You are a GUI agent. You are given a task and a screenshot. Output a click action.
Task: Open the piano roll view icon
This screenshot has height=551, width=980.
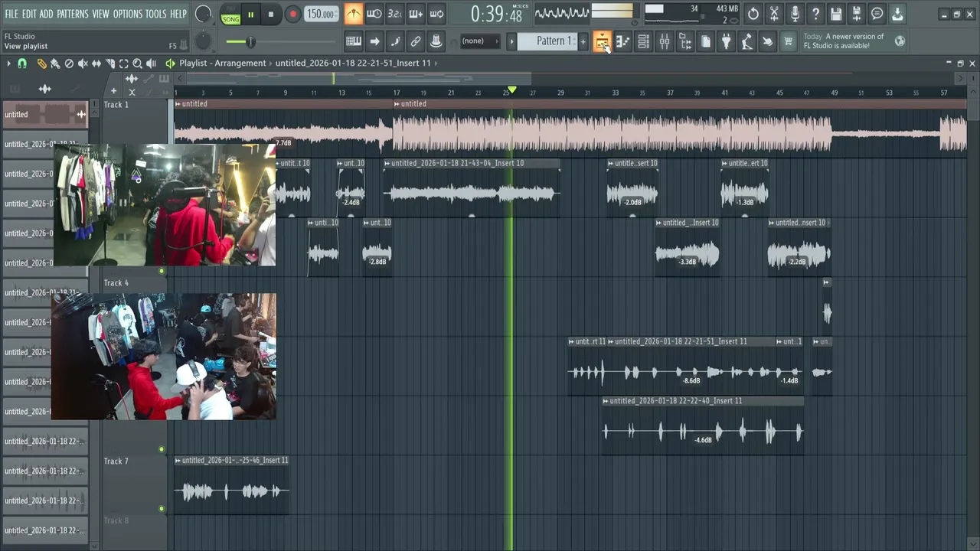[x=622, y=41]
